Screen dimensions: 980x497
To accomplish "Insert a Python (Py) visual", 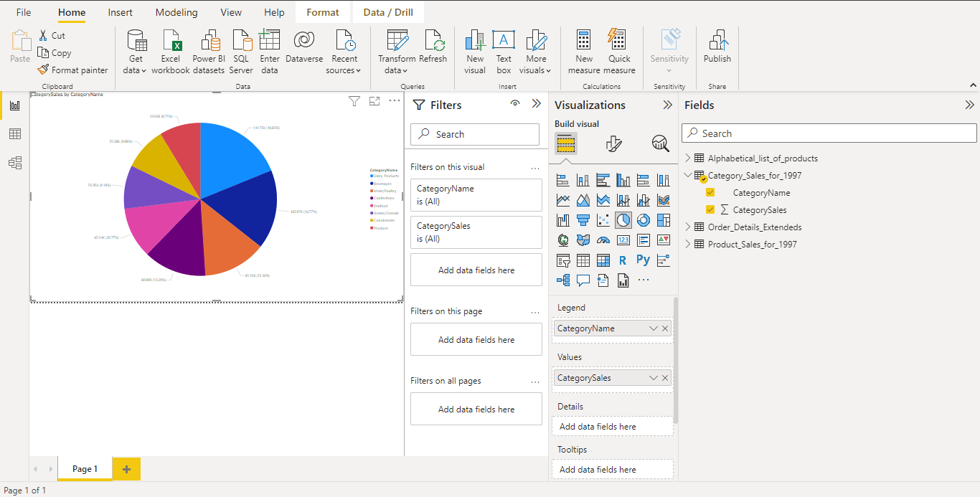I will click(644, 260).
